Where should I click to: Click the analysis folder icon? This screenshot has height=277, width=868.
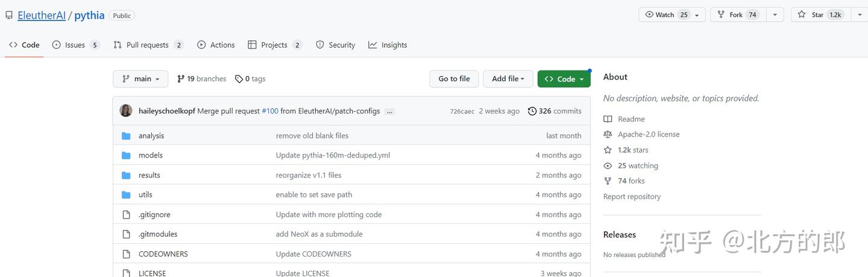(x=126, y=136)
